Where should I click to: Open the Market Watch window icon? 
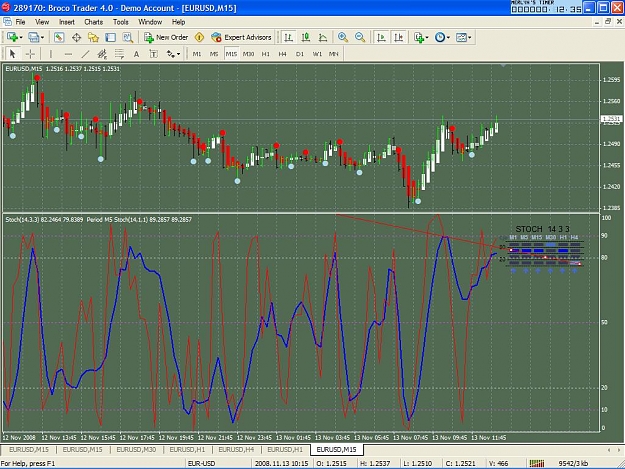coord(59,37)
